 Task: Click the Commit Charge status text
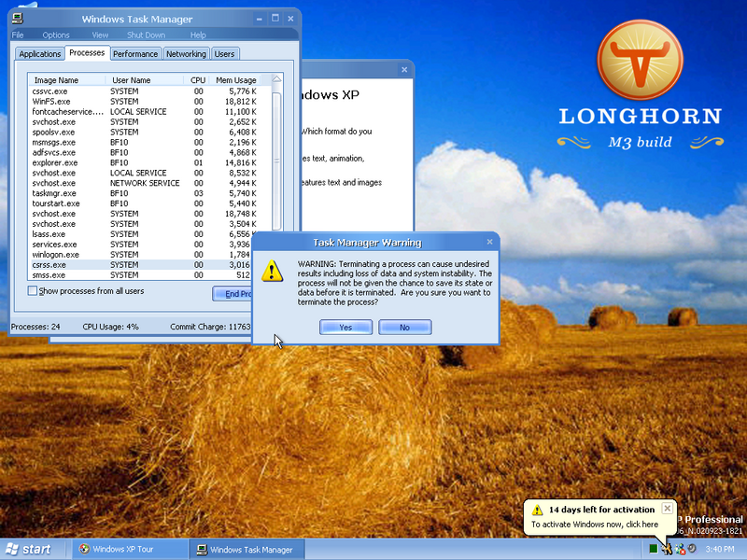[x=210, y=327]
